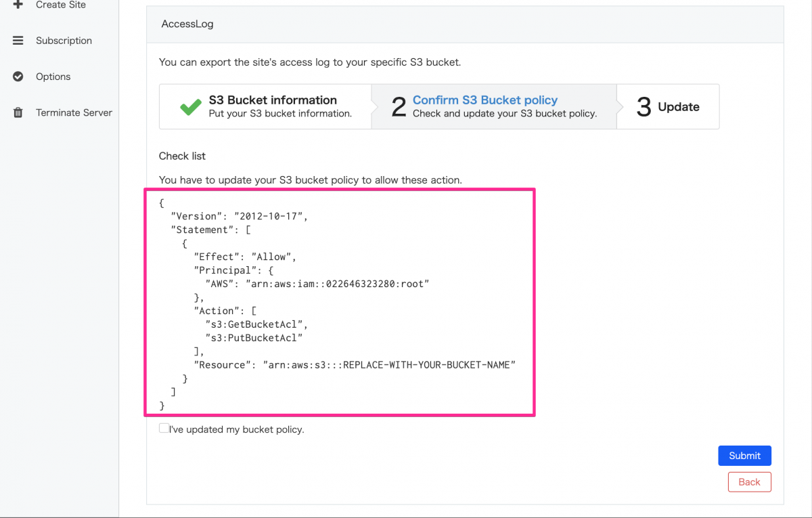
Task: Click the plus icon beside Create Site
Action: pyautogui.click(x=18, y=4)
